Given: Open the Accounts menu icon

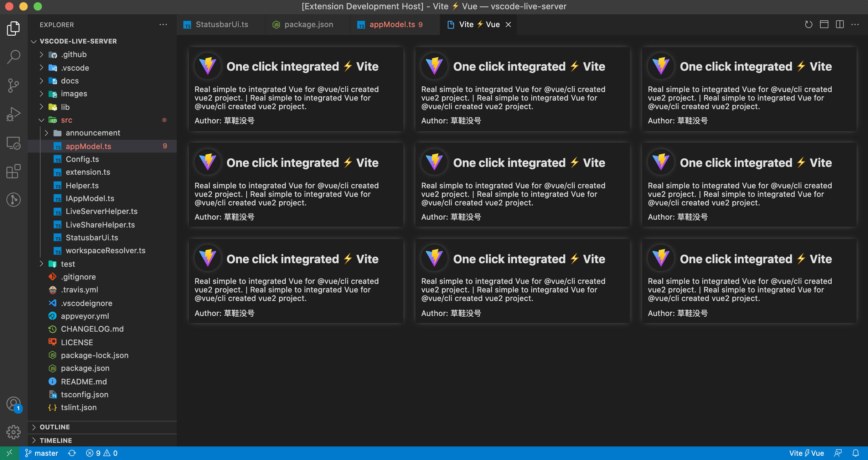Looking at the screenshot, I should [x=14, y=404].
